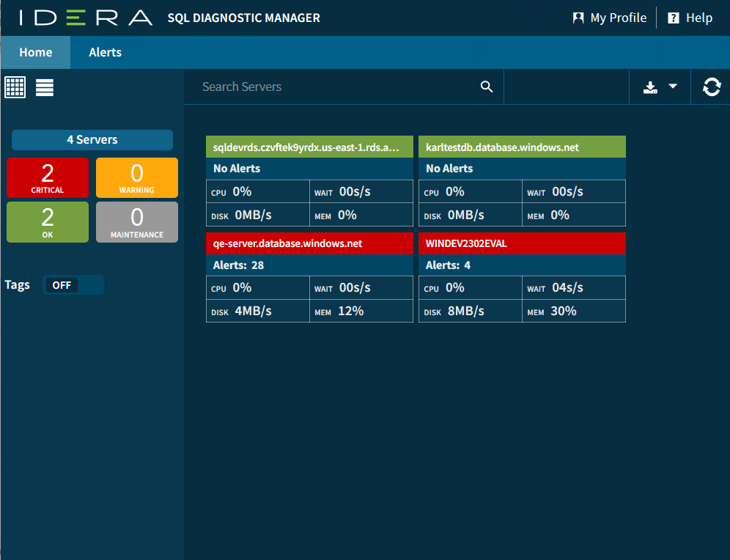Filter by 0 Maintenance servers
Image resolution: width=730 pixels, height=560 pixels.
pyautogui.click(x=137, y=222)
